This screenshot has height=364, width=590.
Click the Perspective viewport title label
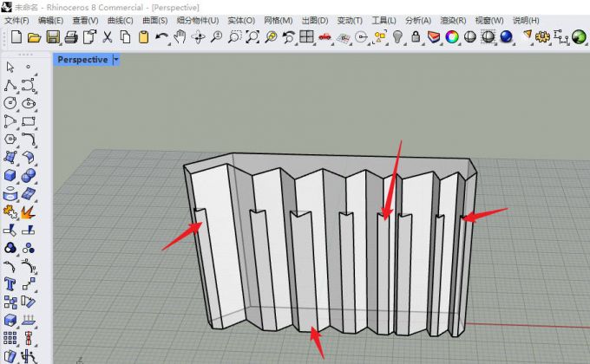[x=82, y=60]
